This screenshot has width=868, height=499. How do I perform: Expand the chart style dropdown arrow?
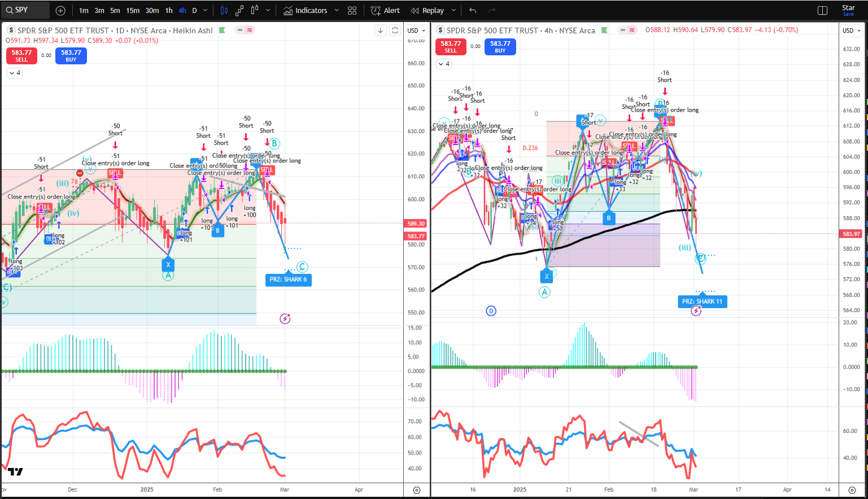click(x=268, y=10)
